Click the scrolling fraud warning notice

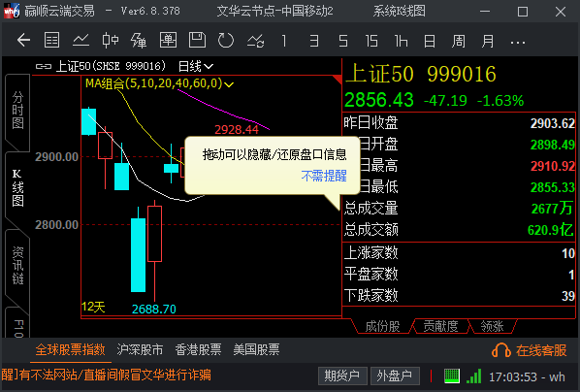click(107, 375)
